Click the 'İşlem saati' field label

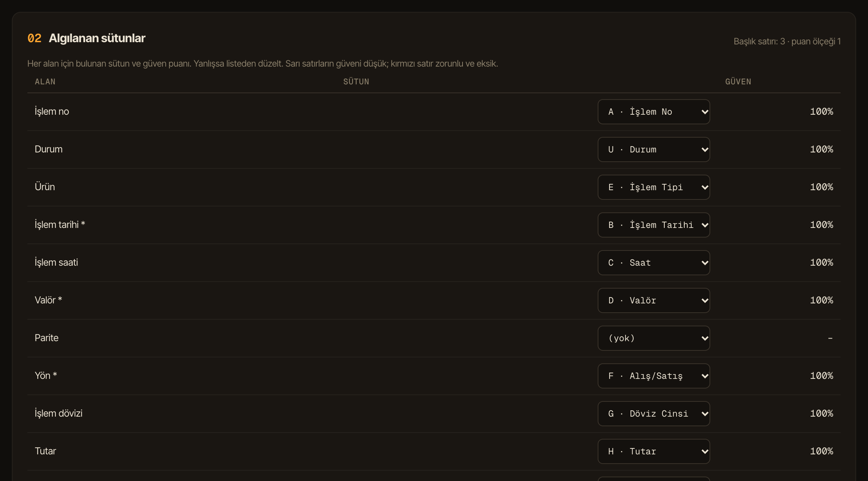pos(56,262)
